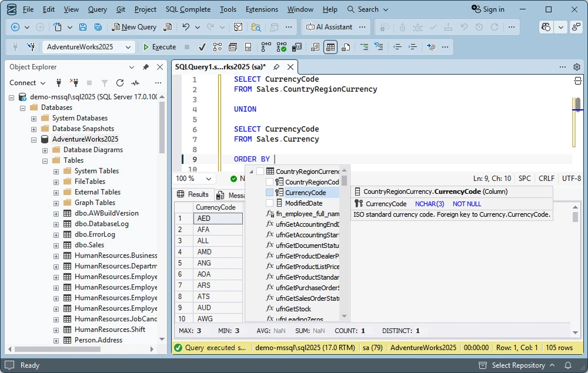Collapse the Tables folder

tap(45, 161)
